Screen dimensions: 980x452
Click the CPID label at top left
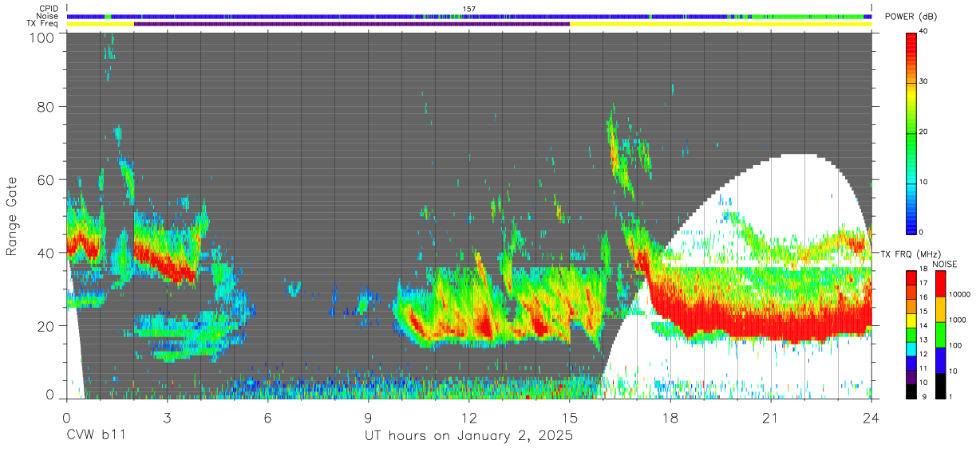[48, 9]
